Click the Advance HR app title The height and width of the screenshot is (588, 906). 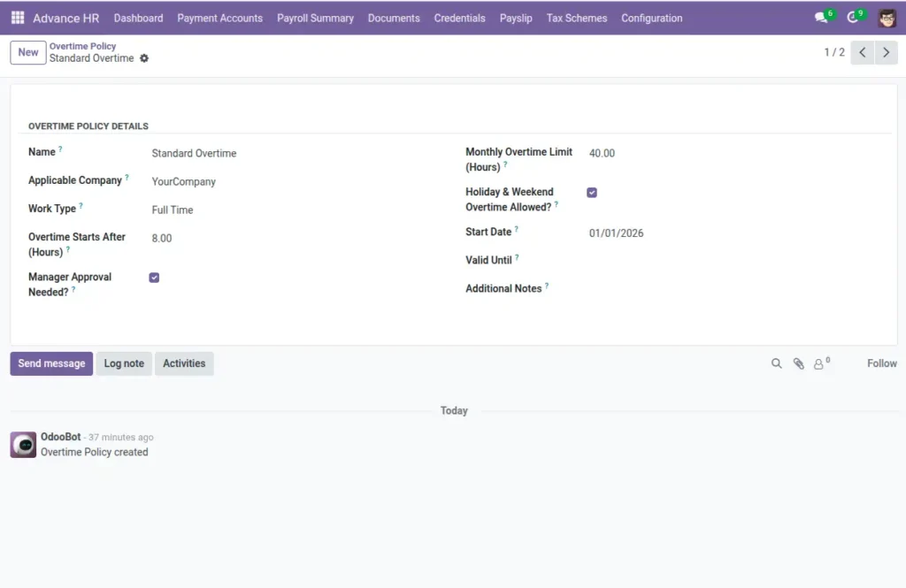click(x=65, y=18)
